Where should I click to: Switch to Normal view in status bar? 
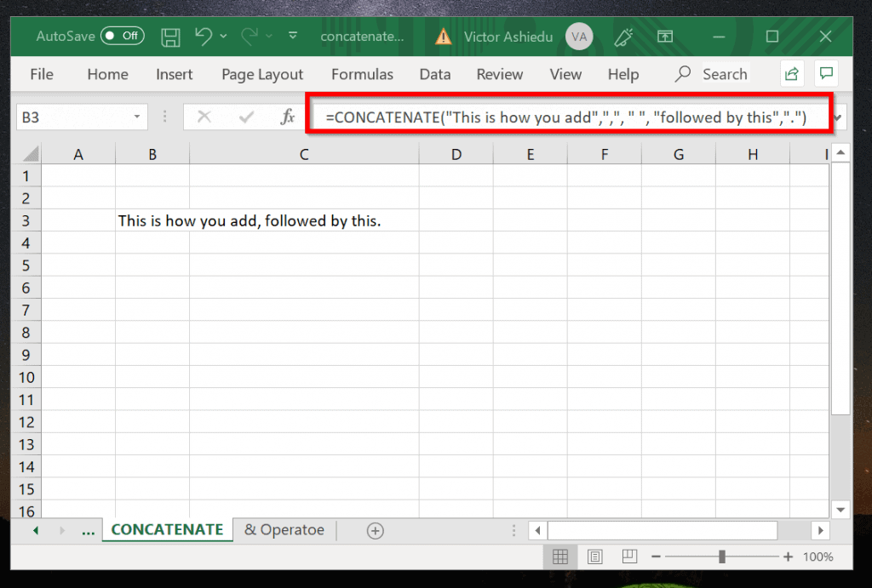coord(560,557)
